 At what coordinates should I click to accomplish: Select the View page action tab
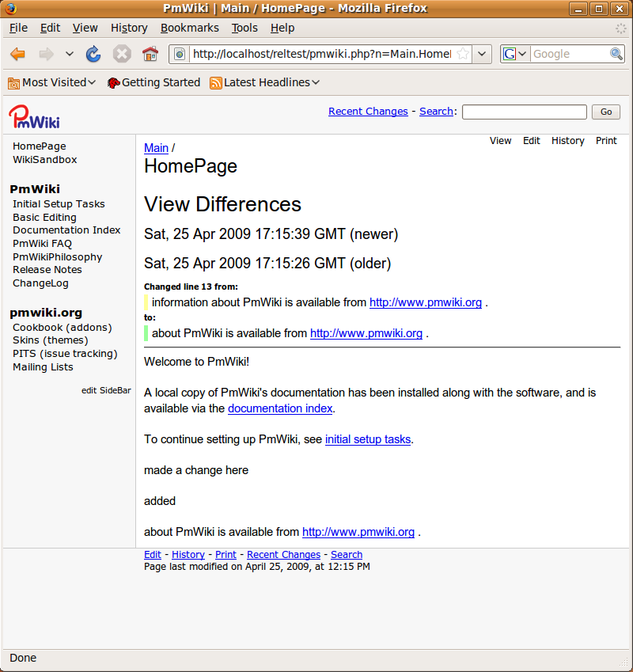coord(500,141)
